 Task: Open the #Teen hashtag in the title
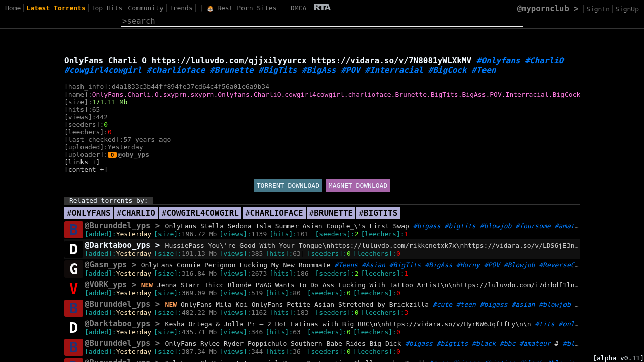(484, 70)
